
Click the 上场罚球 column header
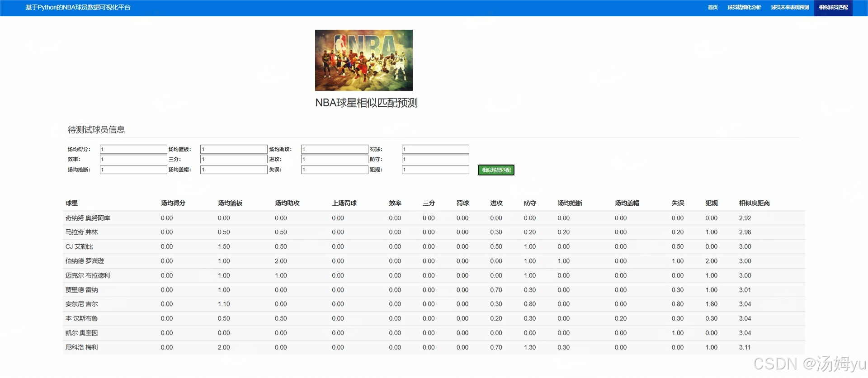click(344, 203)
